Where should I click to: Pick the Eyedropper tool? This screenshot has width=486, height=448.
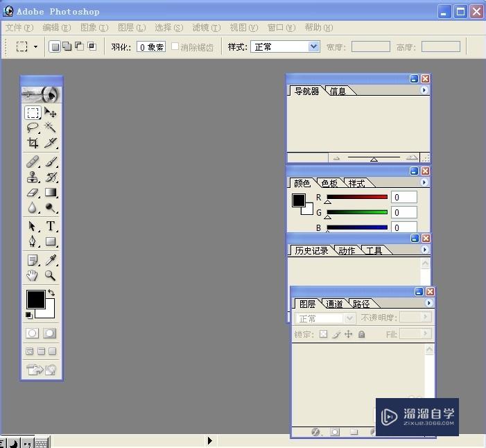(50, 260)
